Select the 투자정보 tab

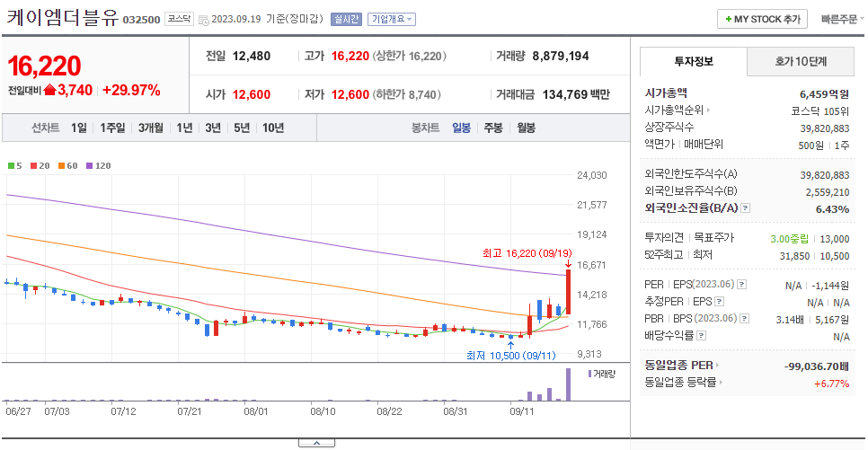pos(693,61)
